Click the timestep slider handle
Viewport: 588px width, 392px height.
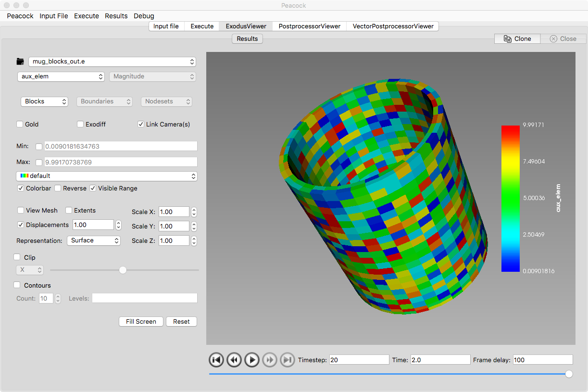(569, 374)
